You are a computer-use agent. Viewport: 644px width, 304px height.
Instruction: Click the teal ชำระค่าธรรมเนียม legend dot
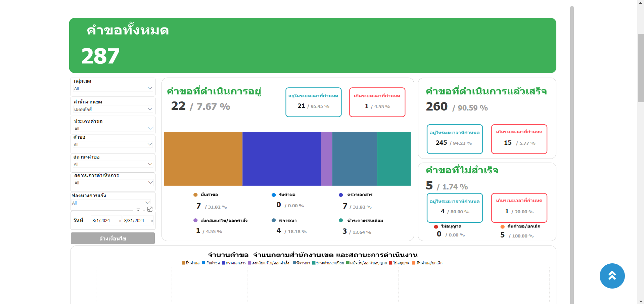click(x=341, y=220)
